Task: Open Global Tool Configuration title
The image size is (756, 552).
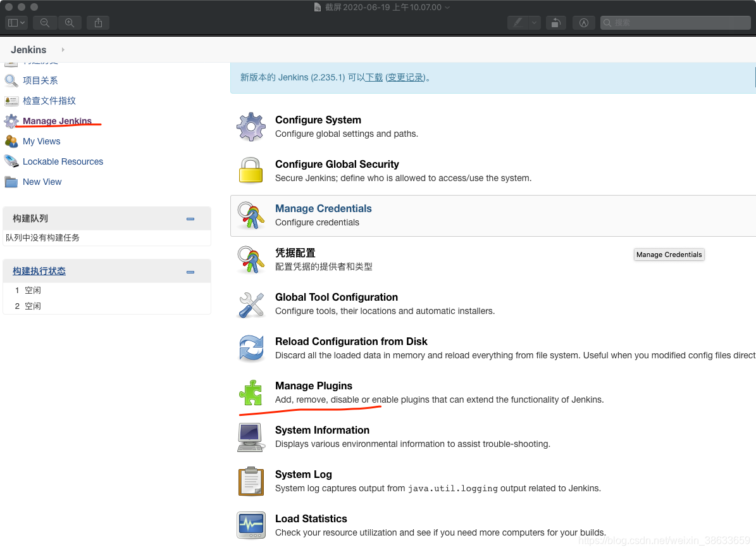Action: pos(337,298)
